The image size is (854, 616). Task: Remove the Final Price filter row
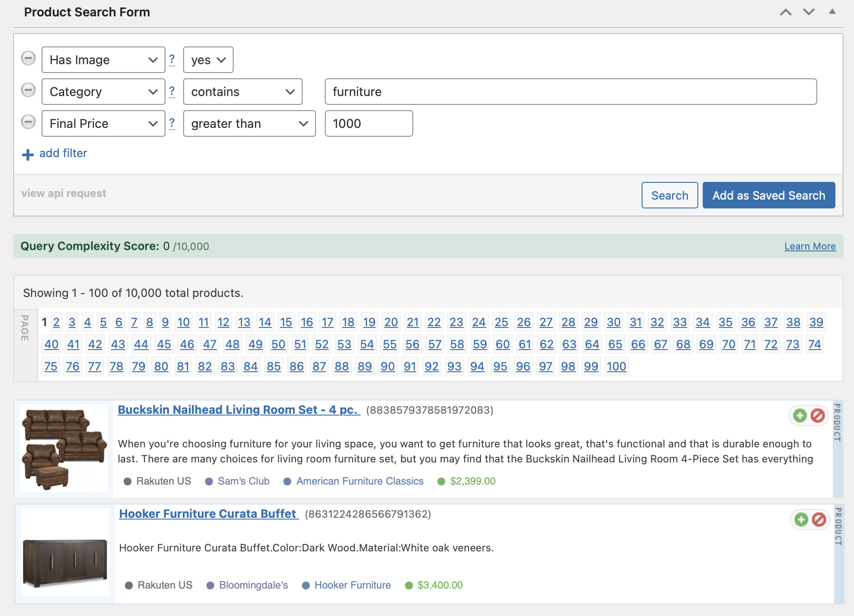[x=28, y=122]
